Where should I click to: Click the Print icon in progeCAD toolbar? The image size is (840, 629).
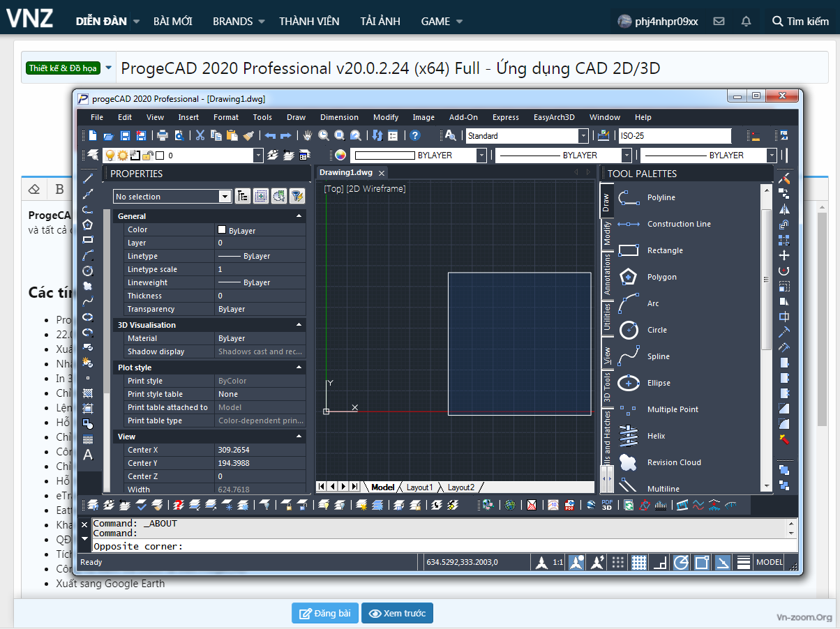coord(163,135)
